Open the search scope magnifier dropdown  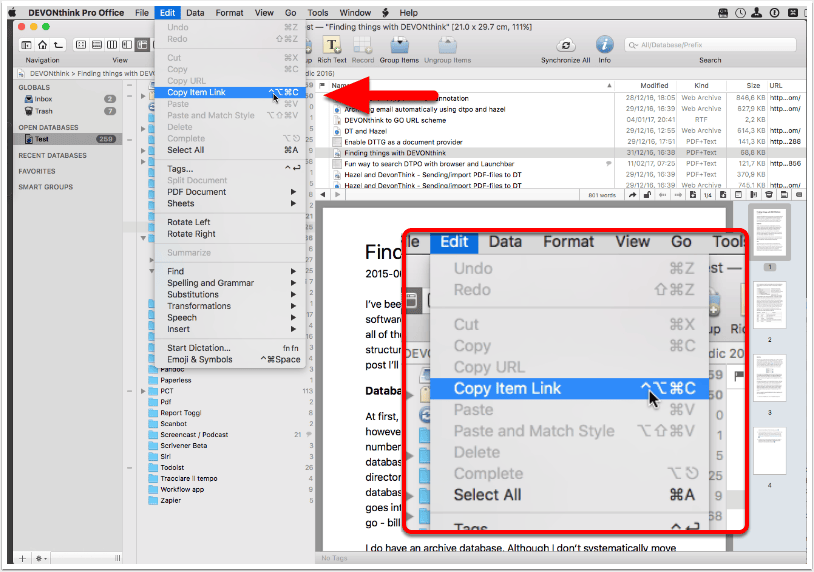pos(633,45)
